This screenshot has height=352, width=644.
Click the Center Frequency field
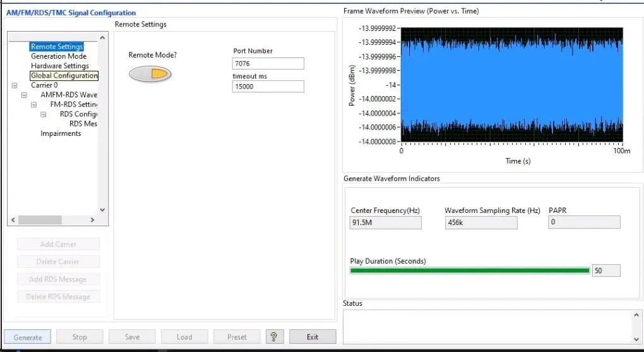(x=386, y=222)
